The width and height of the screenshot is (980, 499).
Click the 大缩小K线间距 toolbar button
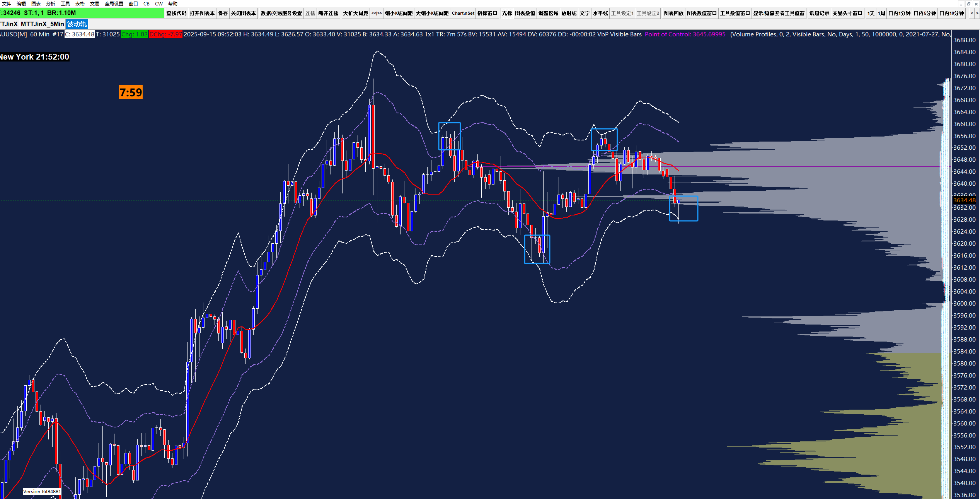tap(432, 13)
